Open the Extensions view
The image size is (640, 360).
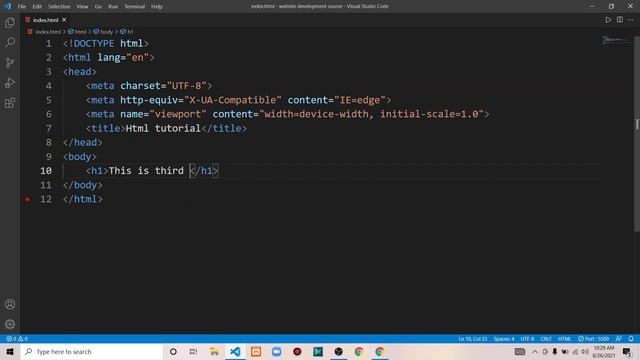pyautogui.click(x=10, y=102)
